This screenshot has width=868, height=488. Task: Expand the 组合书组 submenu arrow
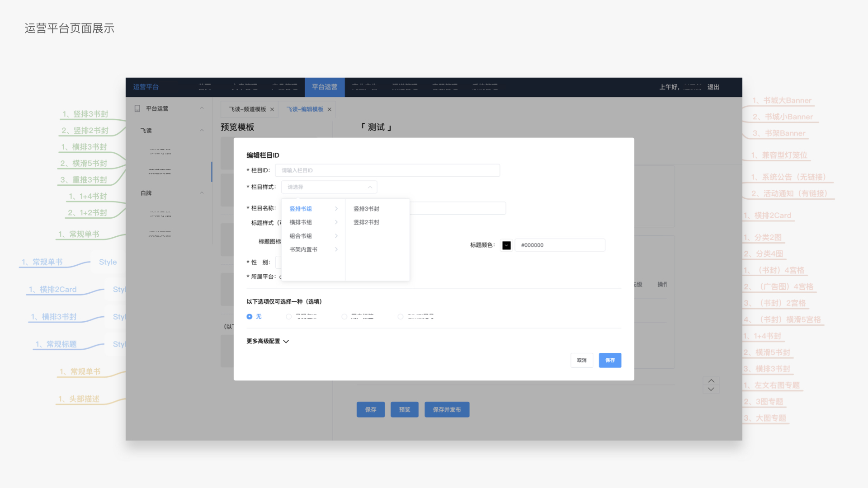point(336,236)
